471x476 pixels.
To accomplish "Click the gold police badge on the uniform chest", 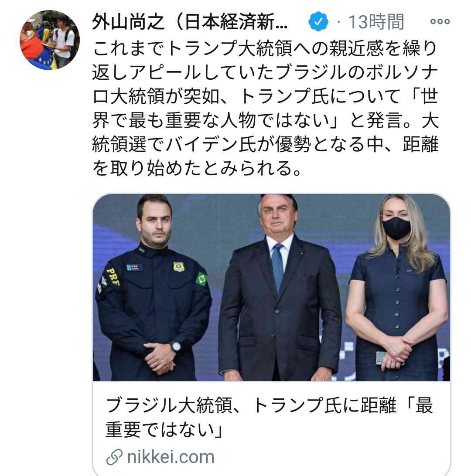I will point(178,266).
